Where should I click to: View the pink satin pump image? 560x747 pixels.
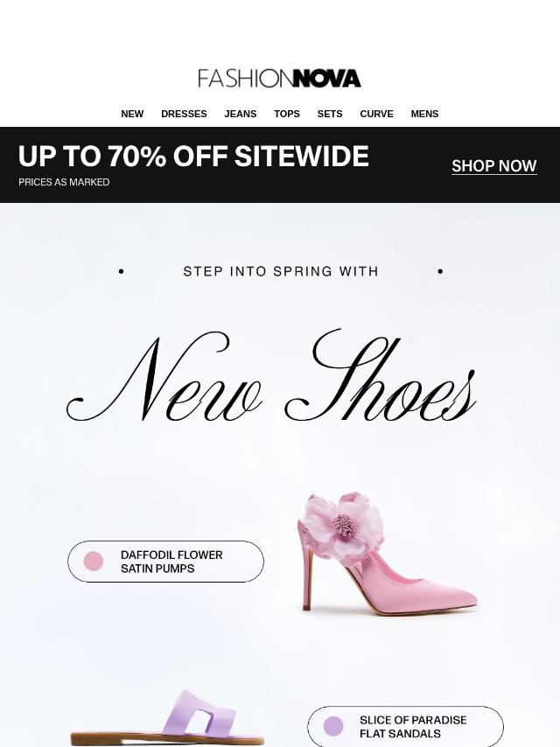coord(385,553)
